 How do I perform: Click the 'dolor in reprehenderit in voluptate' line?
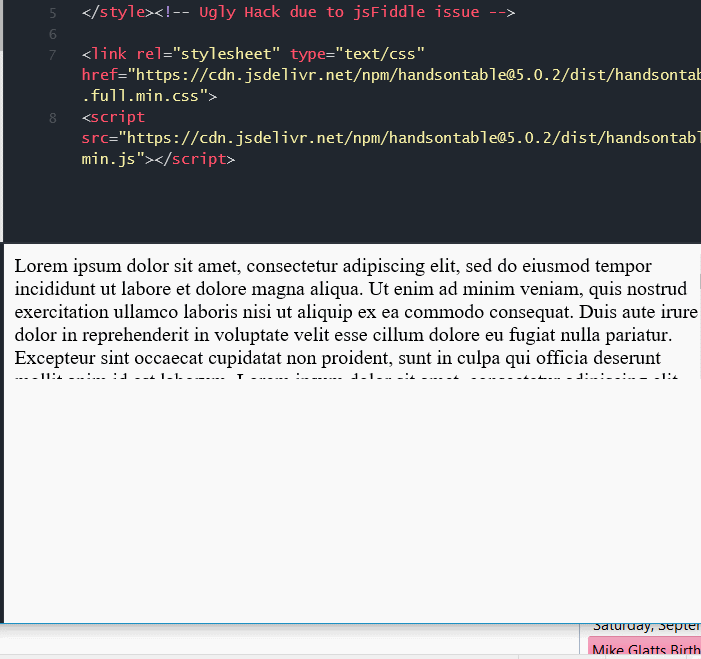pyautogui.click(x=343, y=335)
